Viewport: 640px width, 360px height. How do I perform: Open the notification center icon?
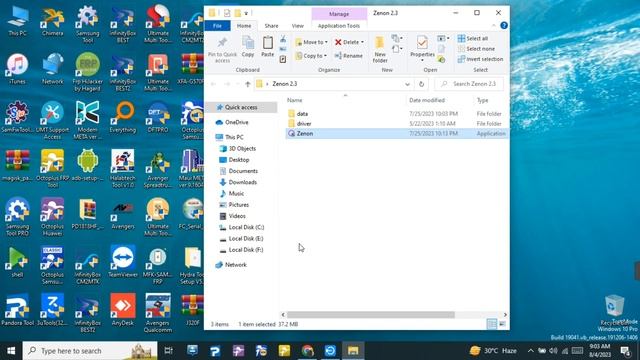click(x=624, y=351)
